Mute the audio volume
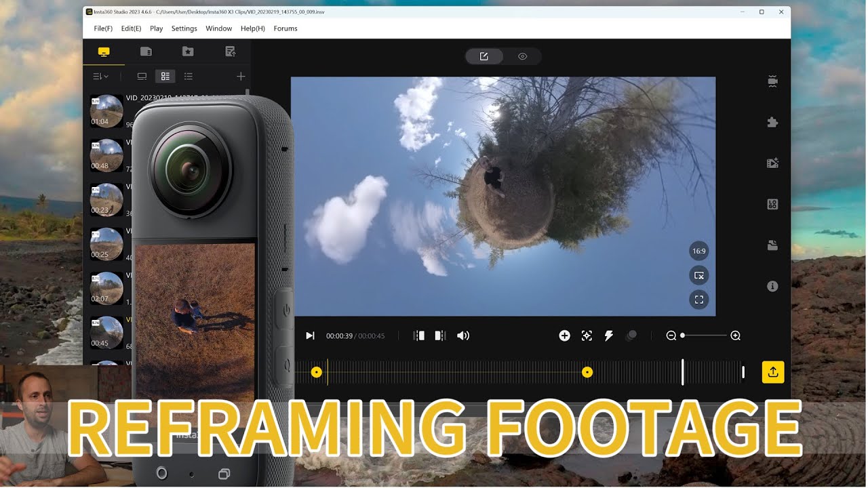Viewport: 868px width, 488px height. [463, 335]
